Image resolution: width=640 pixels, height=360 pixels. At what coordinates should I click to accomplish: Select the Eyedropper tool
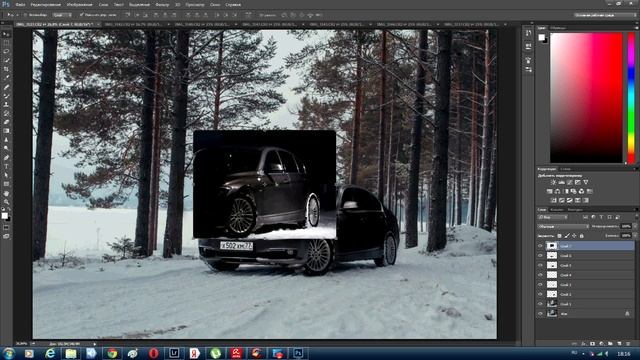[x=6, y=78]
